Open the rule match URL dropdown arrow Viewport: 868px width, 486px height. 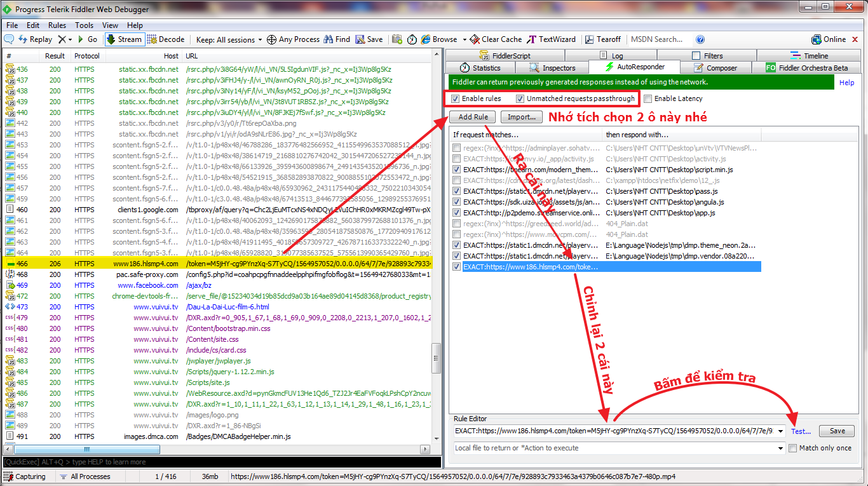(781, 431)
